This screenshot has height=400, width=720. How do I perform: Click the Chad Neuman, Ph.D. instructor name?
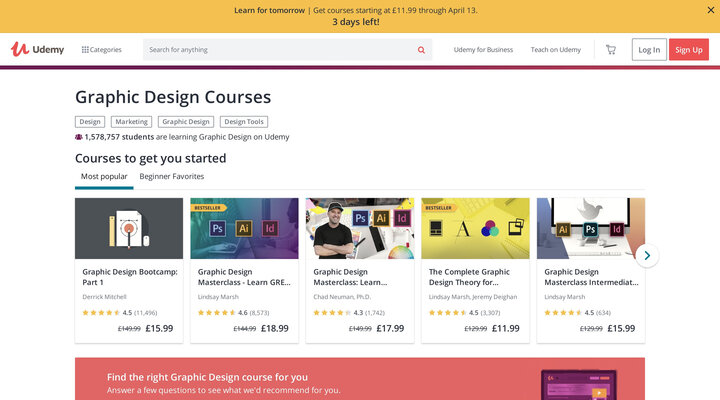click(x=342, y=297)
